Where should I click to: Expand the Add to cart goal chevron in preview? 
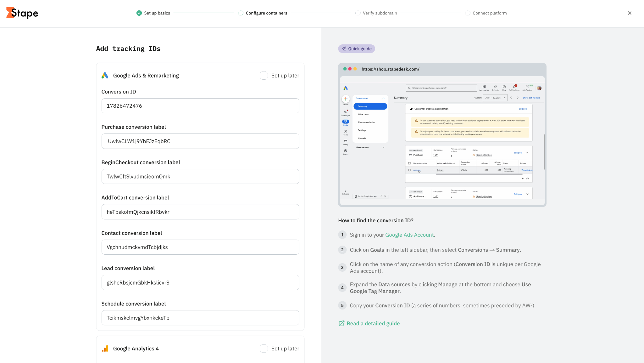[x=527, y=194]
